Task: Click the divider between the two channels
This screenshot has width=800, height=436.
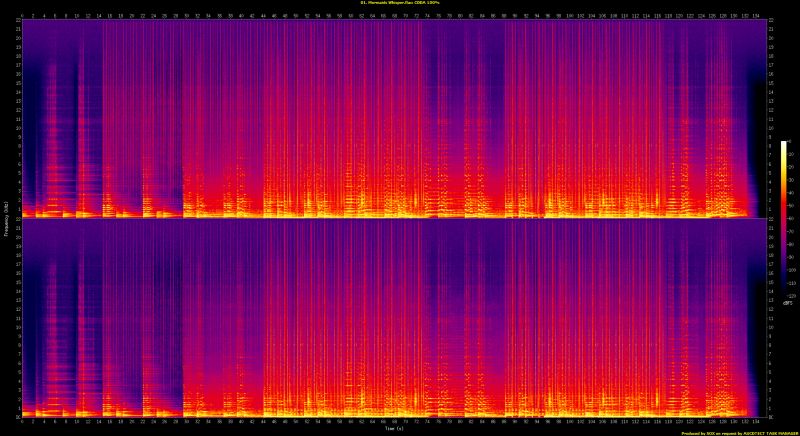Action: coord(391,218)
